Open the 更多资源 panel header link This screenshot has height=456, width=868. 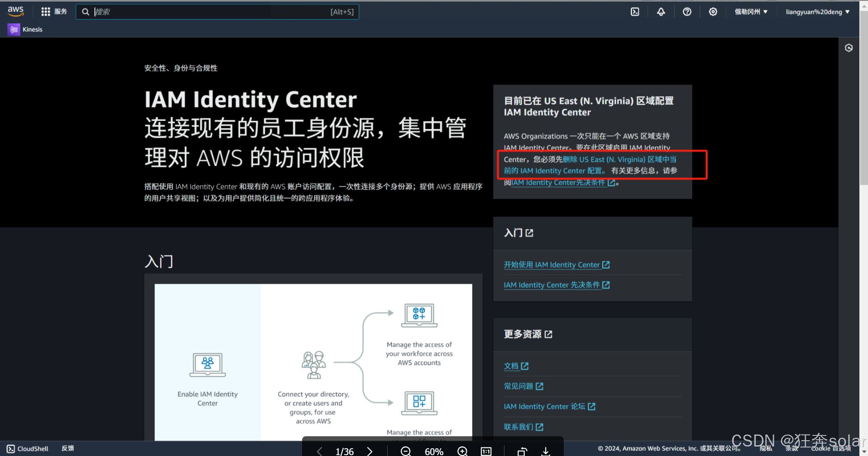click(528, 334)
